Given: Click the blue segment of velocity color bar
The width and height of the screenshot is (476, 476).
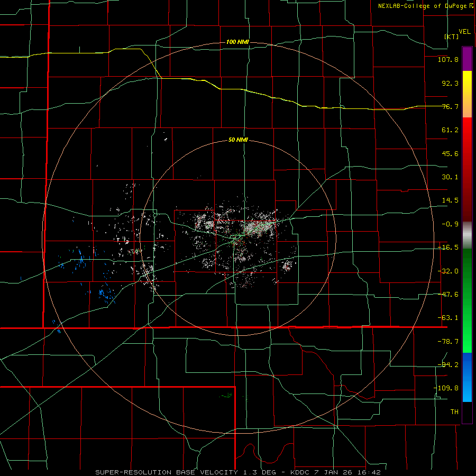Looking at the screenshot, I should coord(467,377).
